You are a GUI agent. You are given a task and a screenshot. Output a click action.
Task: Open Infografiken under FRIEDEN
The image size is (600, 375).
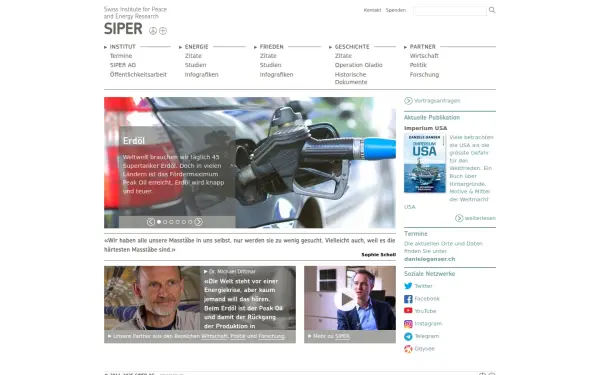(277, 75)
